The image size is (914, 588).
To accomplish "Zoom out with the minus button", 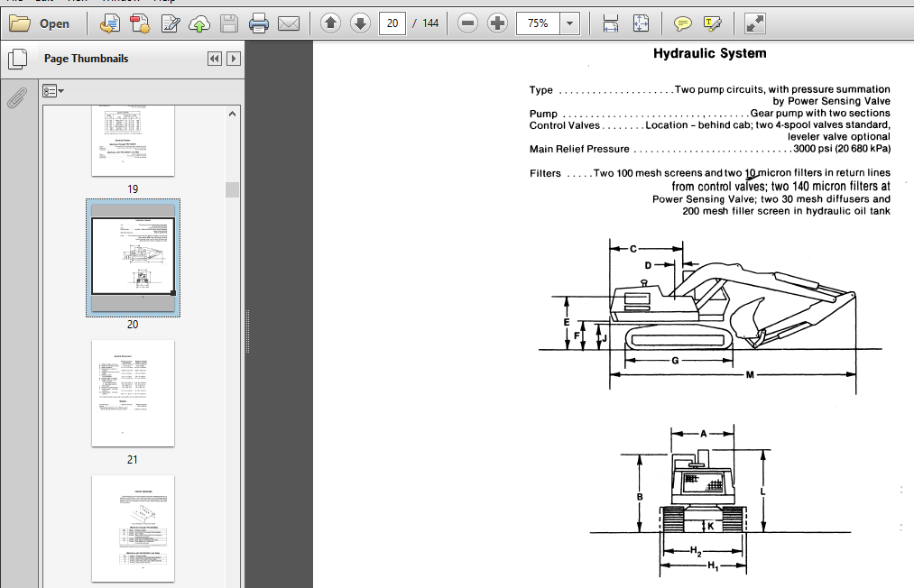I will point(467,23).
